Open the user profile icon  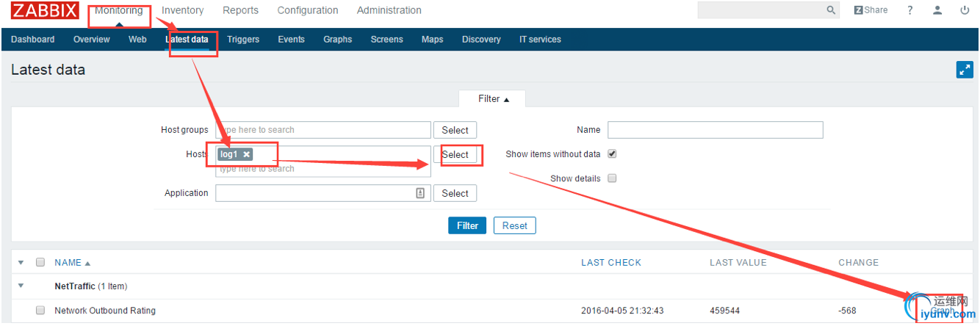(937, 10)
